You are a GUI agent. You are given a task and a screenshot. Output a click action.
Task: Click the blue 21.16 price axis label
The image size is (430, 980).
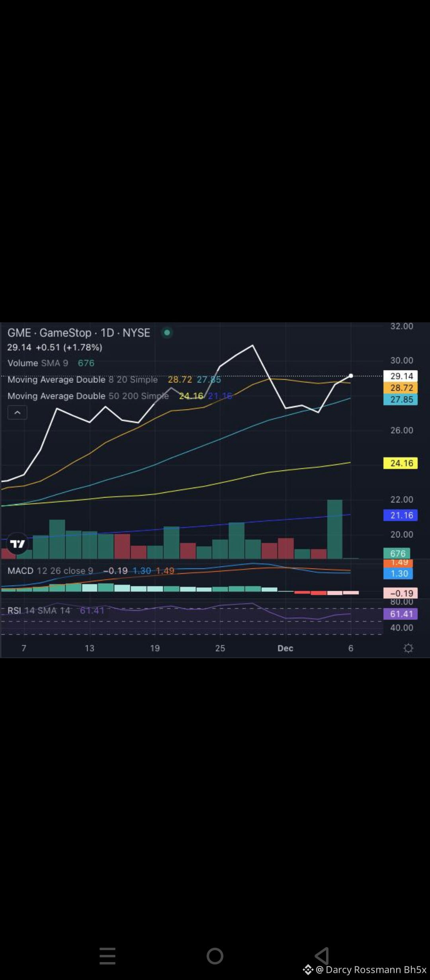click(401, 515)
